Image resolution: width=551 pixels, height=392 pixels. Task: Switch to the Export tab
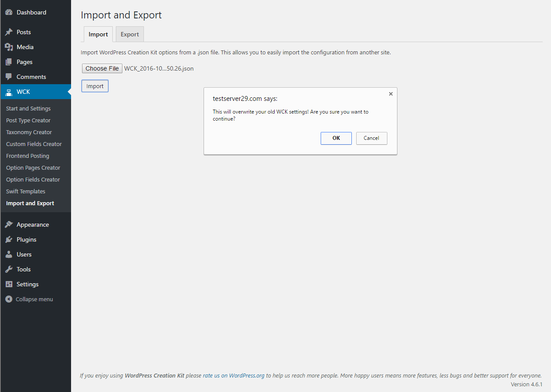click(x=129, y=34)
